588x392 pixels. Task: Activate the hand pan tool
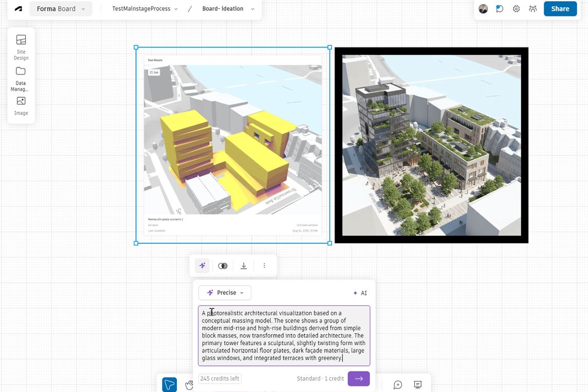[x=189, y=385]
